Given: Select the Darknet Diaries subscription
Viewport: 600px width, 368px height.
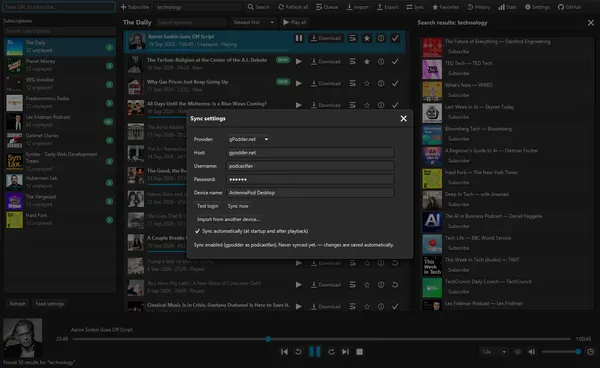Looking at the screenshot, I should [x=60, y=140].
